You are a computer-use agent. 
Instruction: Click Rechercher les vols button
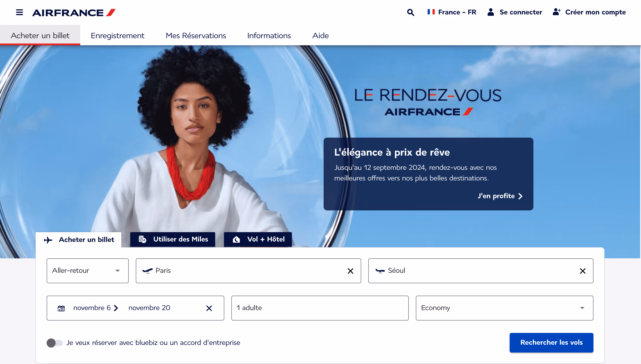point(551,342)
